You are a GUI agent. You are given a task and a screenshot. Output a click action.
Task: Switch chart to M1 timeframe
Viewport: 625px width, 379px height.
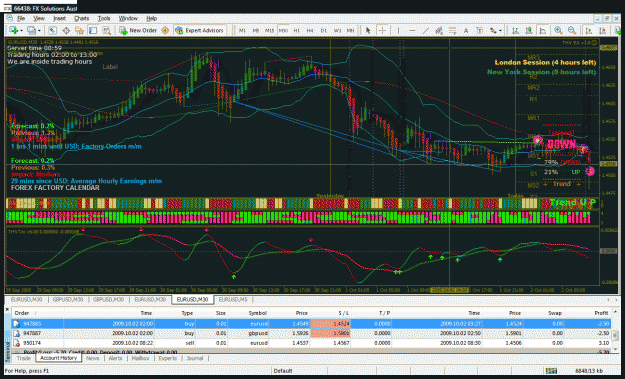[x=242, y=30]
